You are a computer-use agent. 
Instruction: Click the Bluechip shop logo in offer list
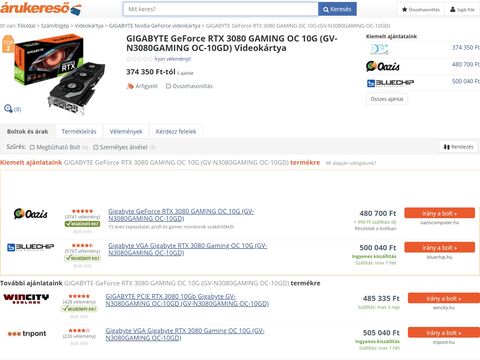coord(31,247)
